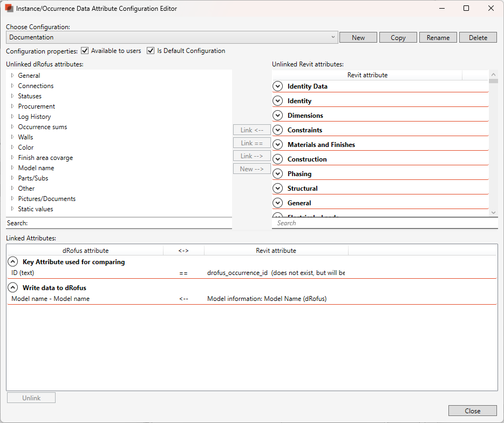Collapse the Write data to dRofus section

coord(13,287)
